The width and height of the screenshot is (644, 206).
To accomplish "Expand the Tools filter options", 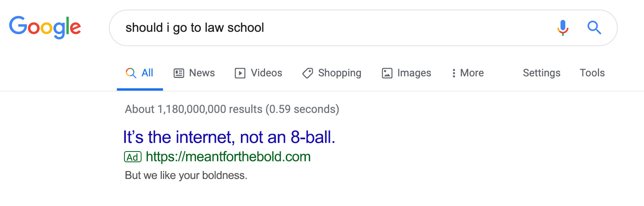I will tap(592, 73).
